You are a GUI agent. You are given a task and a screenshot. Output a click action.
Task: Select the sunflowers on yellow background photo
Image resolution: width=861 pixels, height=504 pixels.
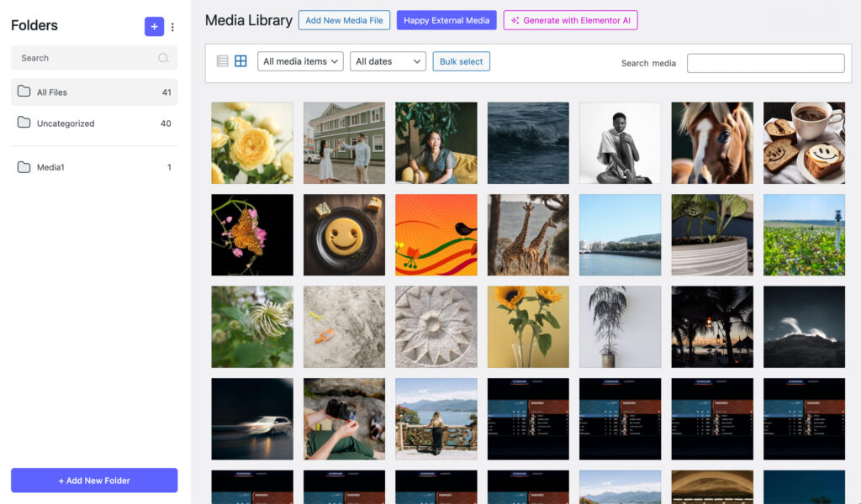pyautogui.click(x=528, y=327)
